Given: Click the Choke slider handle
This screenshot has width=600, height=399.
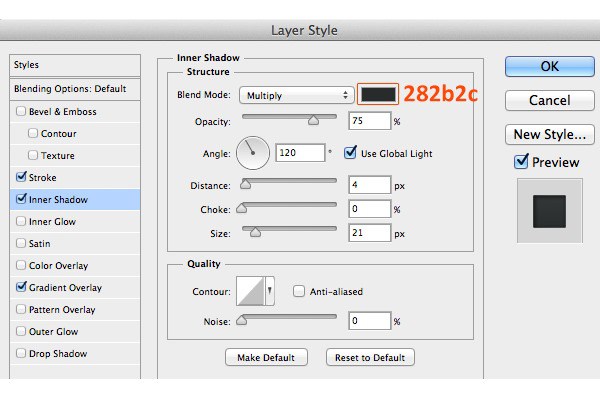Looking at the screenshot, I should [x=241, y=208].
